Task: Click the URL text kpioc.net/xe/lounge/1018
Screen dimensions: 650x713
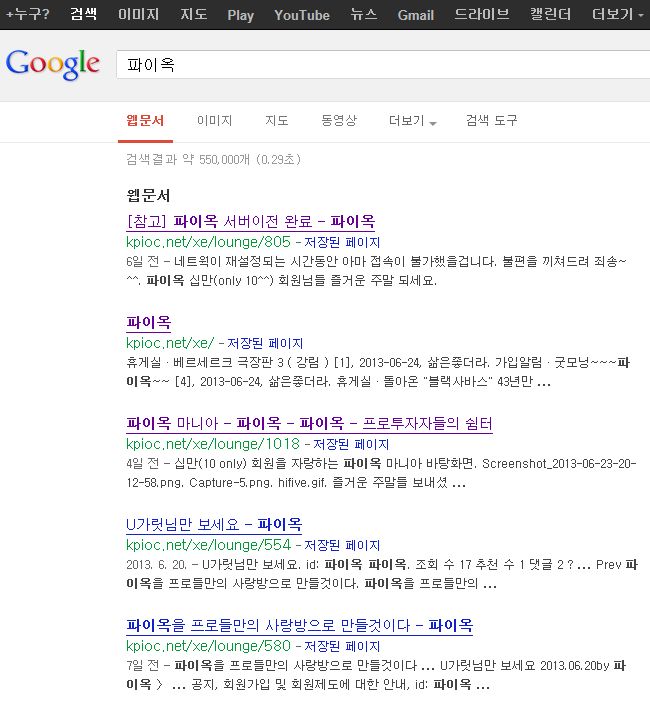Action: [213, 444]
